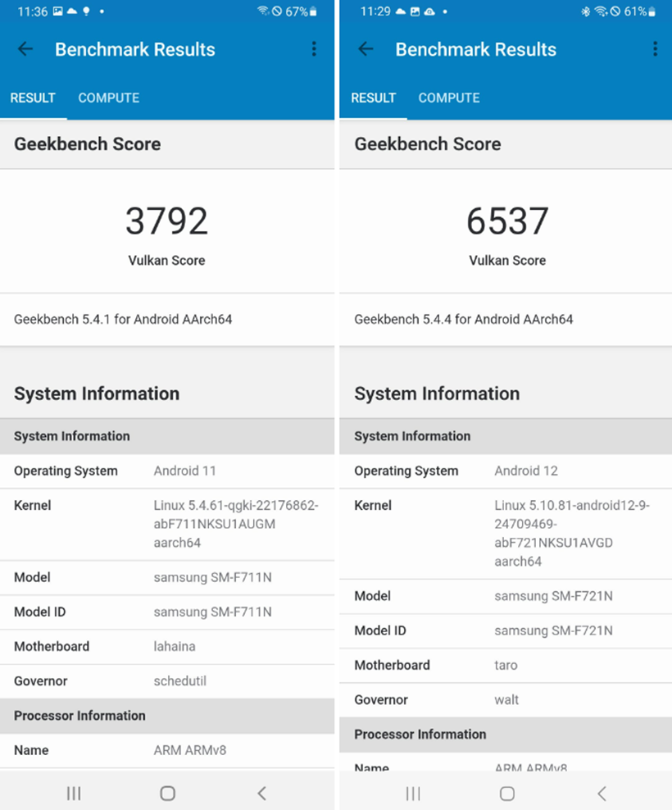Tap do-not-disturb icon in right status bar
Viewport: 672px width, 810px height.
(x=615, y=11)
